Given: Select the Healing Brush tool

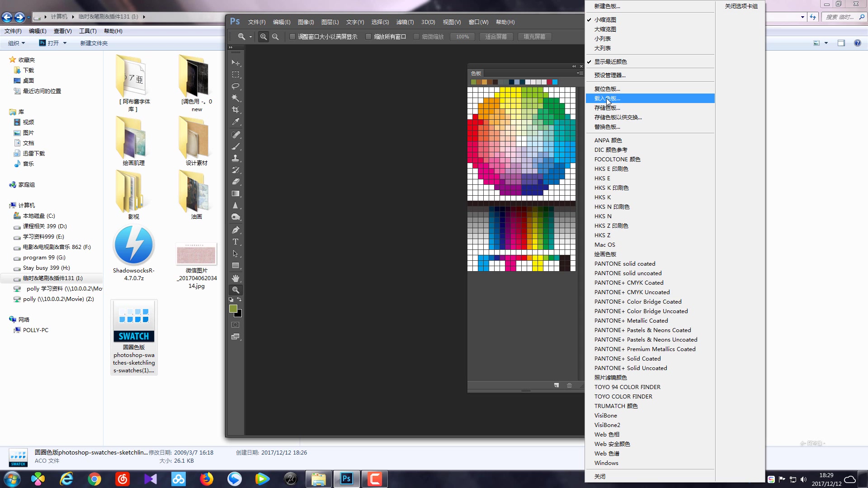Looking at the screenshot, I should pos(236,135).
